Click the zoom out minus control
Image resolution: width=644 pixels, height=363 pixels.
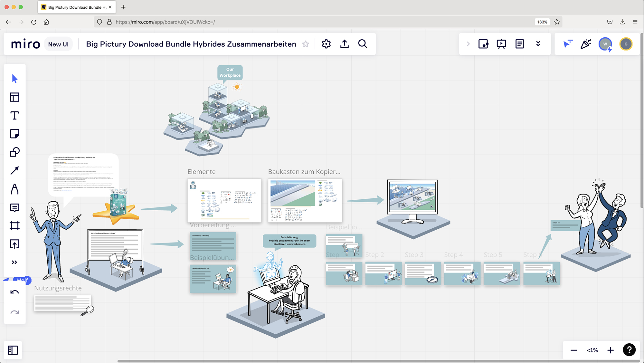574,350
